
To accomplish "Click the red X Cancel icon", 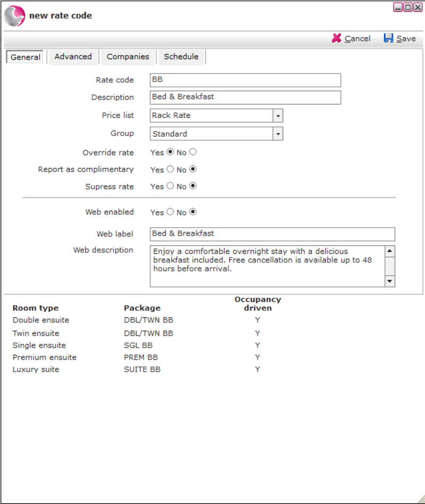I will (x=336, y=38).
